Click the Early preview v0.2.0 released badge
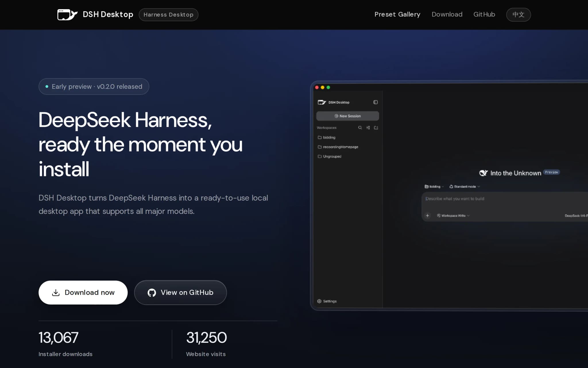588x368 pixels. [94, 87]
